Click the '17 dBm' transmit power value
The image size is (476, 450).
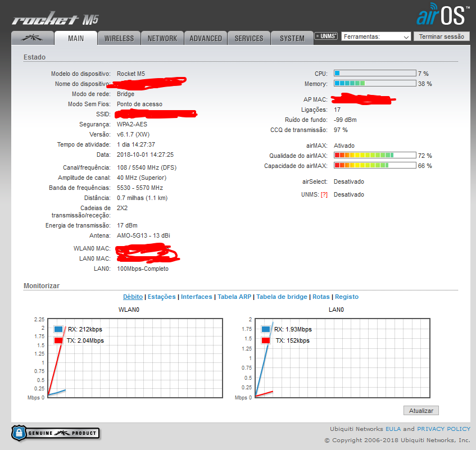127,225
